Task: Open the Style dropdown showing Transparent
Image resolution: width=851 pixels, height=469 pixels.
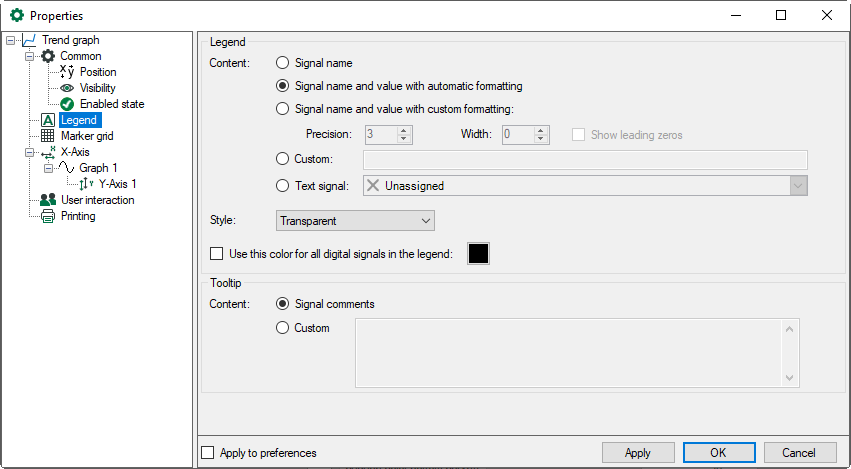Action: [x=355, y=220]
